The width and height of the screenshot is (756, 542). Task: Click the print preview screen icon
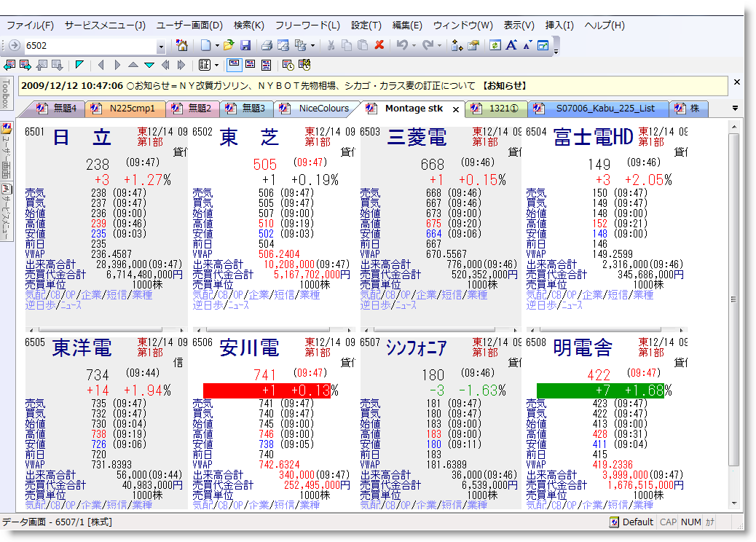click(x=283, y=45)
